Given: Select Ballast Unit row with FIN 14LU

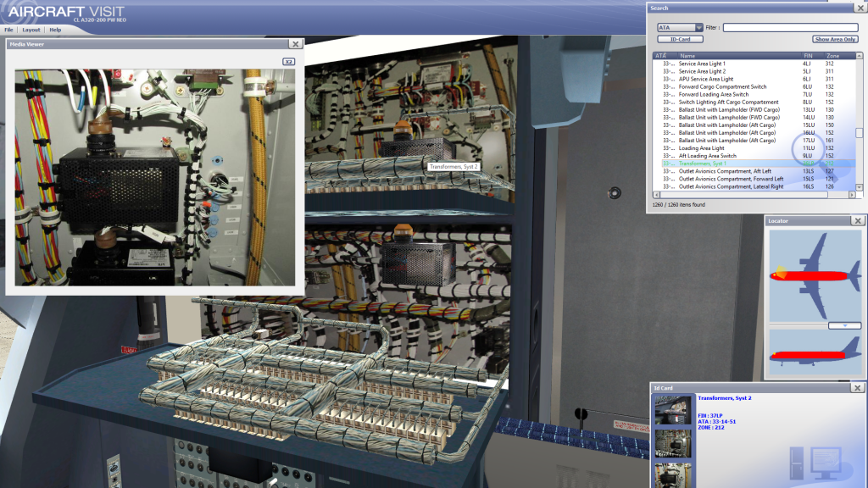Looking at the screenshot, I should [754, 117].
